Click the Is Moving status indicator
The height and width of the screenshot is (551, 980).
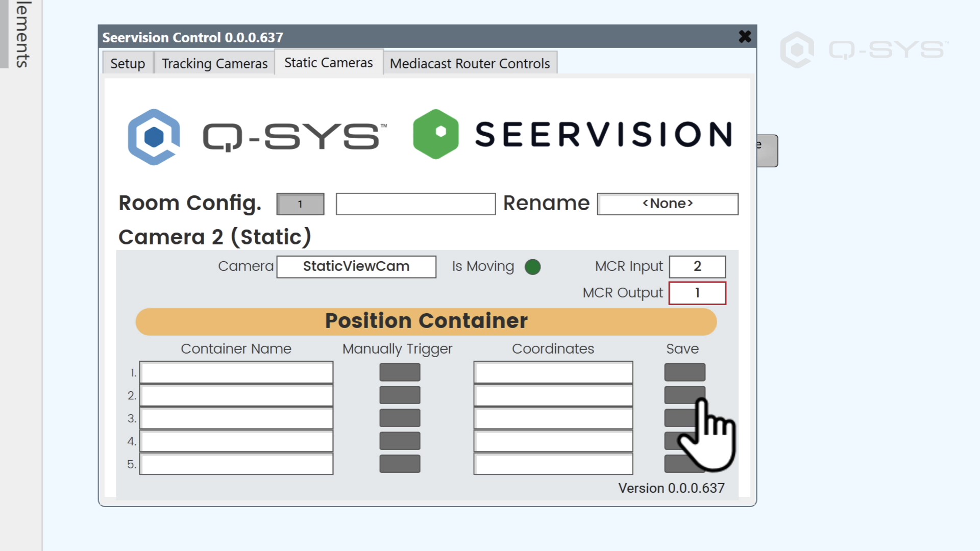532,266
